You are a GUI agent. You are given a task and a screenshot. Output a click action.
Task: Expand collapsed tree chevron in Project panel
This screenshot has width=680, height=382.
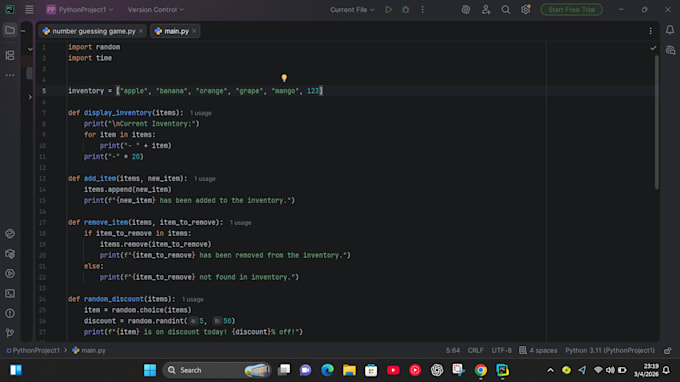(30, 97)
